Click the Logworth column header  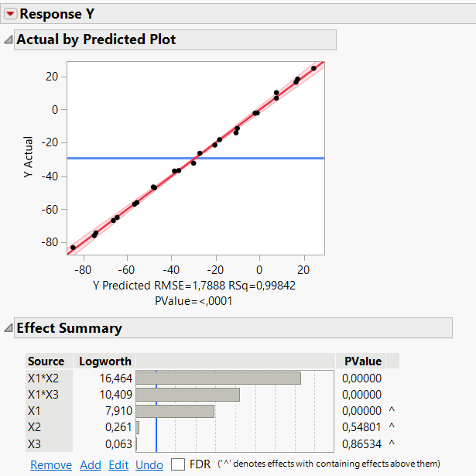coord(105,361)
